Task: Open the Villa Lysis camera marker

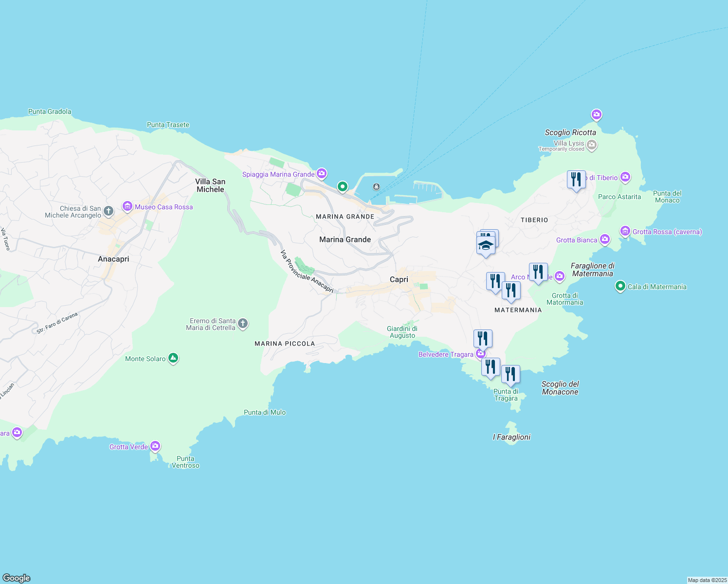Action: click(x=592, y=145)
